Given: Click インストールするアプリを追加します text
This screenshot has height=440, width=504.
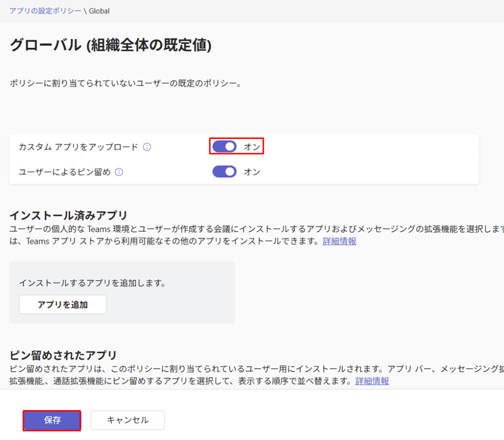Looking at the screenshot, I should (x=92, y=283).
